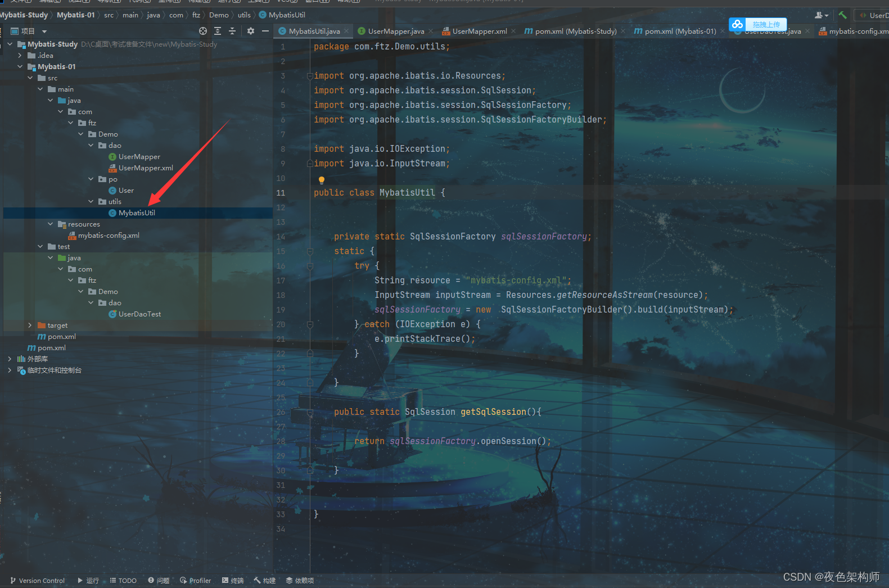This screenshot has width=889, height=588.
Task: Open the user account icon dropdown
Action: (x=822, y=15)
